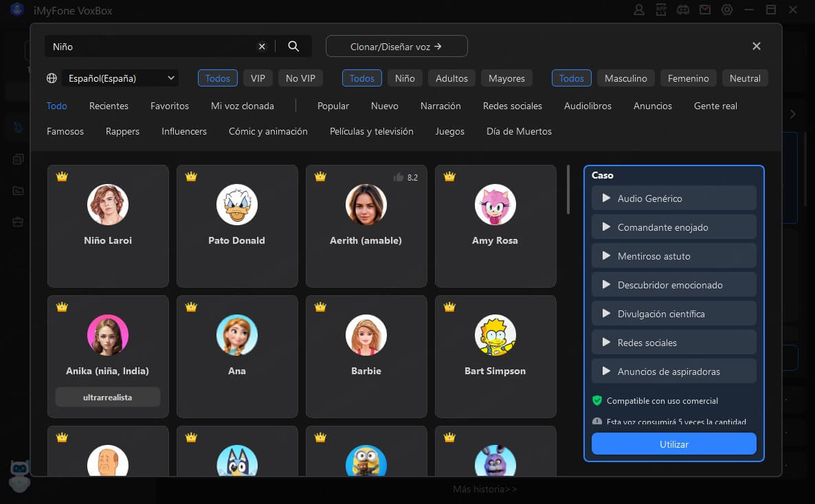The height and width of the screenshot is (504, 815).
Task: Click the Más historia link
Action: [x=484, y=489]
